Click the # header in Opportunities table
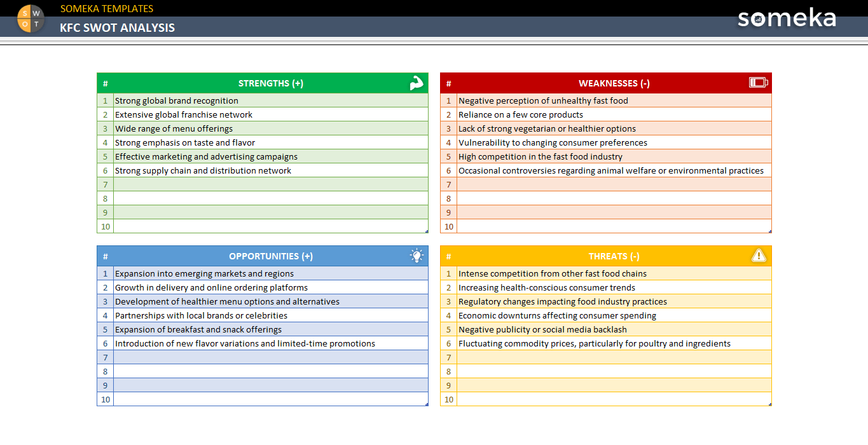 tap(106, 256)
